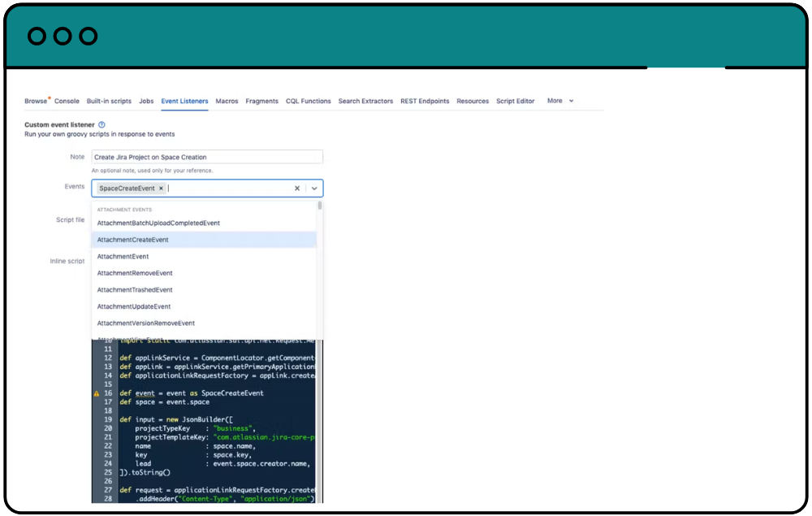Toggle the Events dropdown arrow
This screenshot has height=516, width=812.
click(314, 188)
